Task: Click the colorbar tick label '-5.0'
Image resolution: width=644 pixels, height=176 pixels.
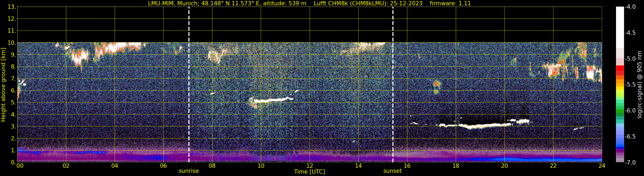Action: (630, 59)
